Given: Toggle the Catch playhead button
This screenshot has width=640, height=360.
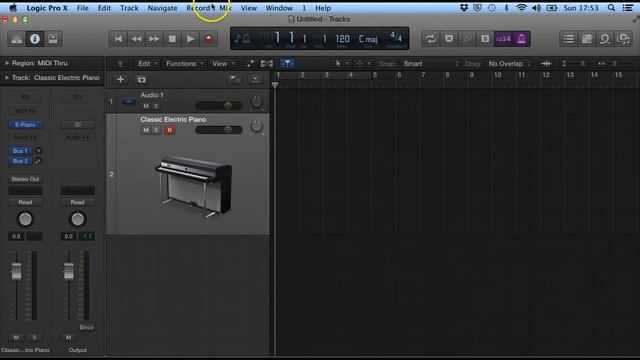Looking at the screenshot, I should 287,64.
